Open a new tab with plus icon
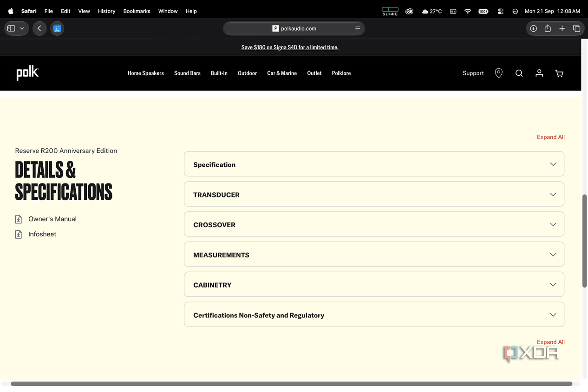Image resolution: width=588 pixels, height=392 pixels. coord(562,28)
